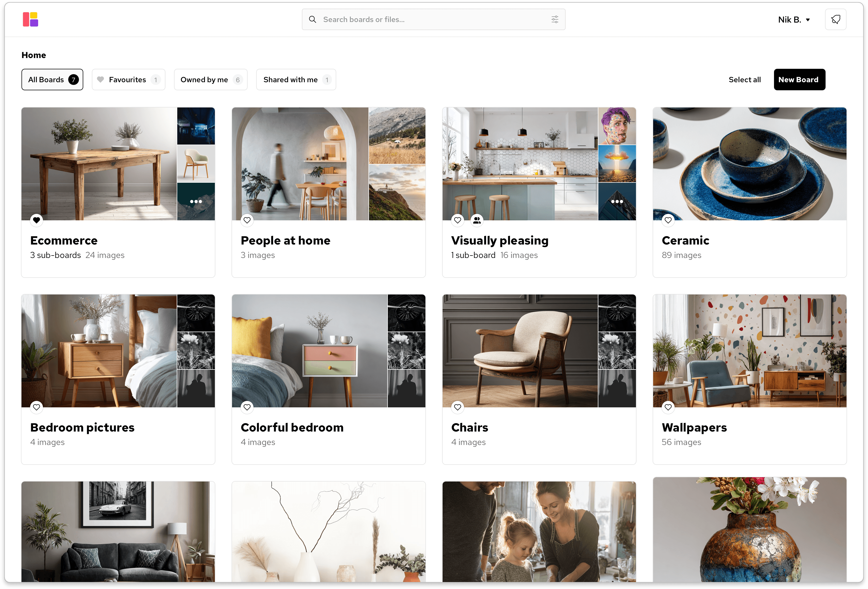Open the notifications icon button at top right
The height and width of the screenshot is (589, 868).
835,19
